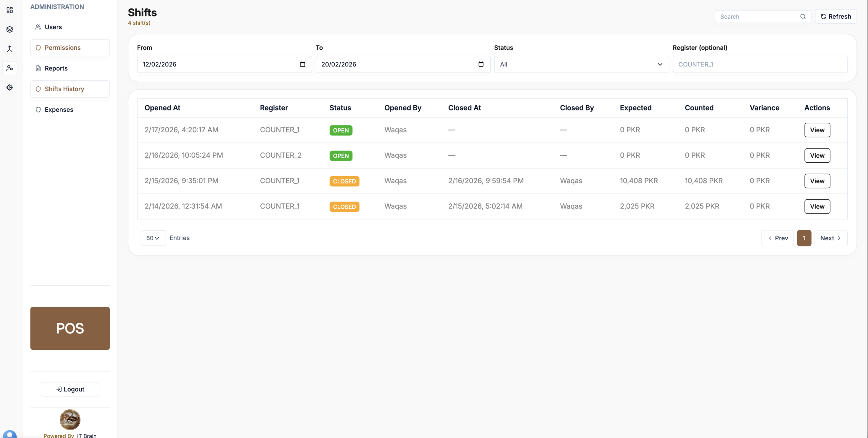Open the gear settings icon in left rail
This screenshot has width=868, height=438.
pyautogui.click(x=9, y=87)
